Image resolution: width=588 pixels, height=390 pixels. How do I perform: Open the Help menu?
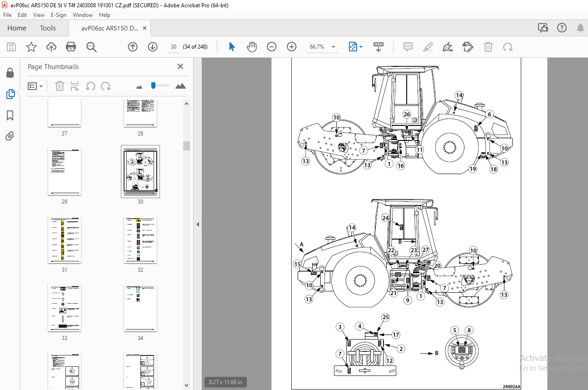tap(105, 15)
